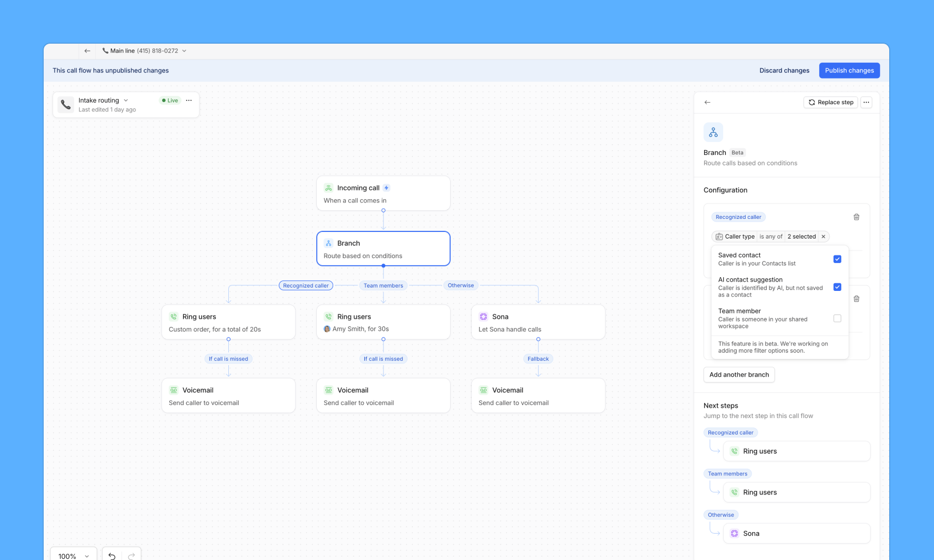Click the Beta badge next to Branch
This screenshot has height=560, width=934.
[737, 153]
